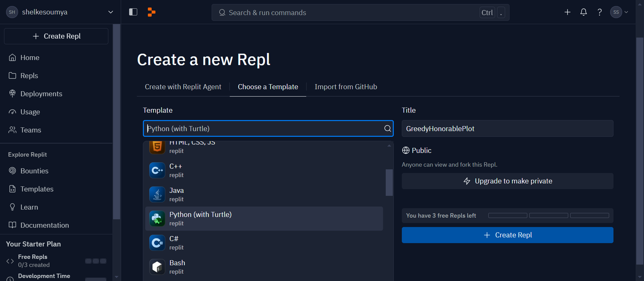Viewport: 644px width, 281px height.
Task: Click sidebar Free Repls usage indicator
Action: (x=96, y=261)
